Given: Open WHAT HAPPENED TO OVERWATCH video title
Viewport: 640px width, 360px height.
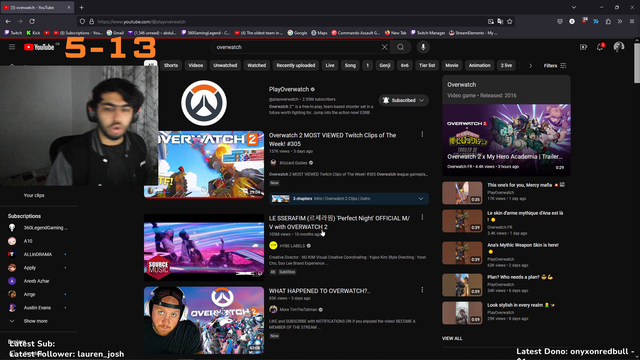Looking at the screenshot, I should [x=319, y=291].
